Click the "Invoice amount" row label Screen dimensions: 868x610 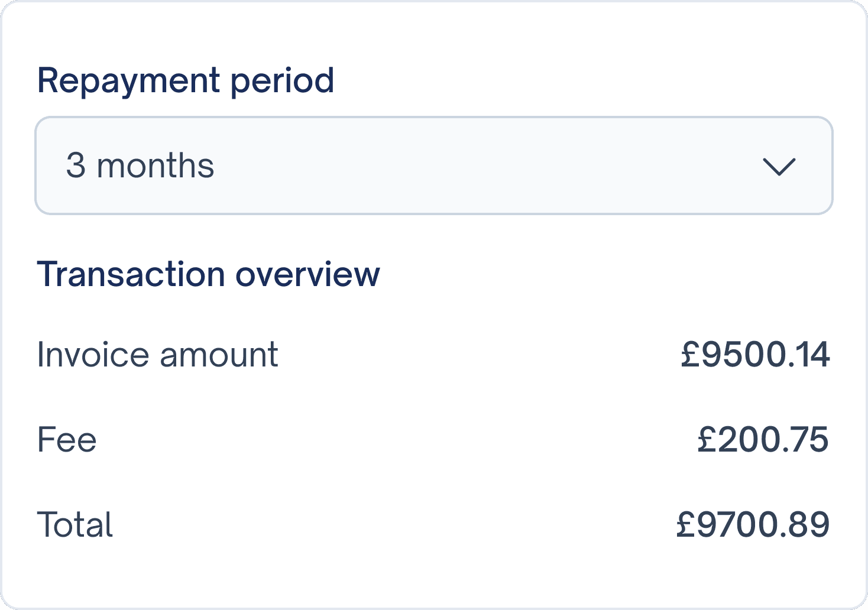(157, 355)
